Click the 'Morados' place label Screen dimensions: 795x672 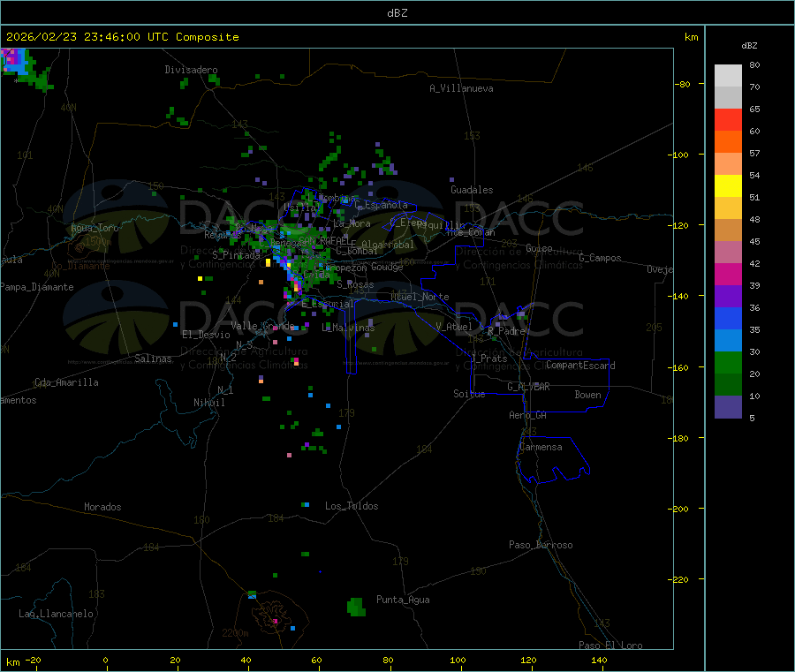pos(102,507)
